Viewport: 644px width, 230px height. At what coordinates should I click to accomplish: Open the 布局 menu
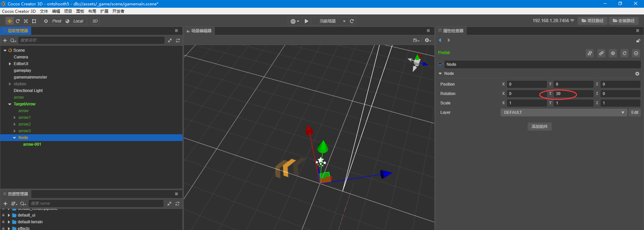coord(92,11)
